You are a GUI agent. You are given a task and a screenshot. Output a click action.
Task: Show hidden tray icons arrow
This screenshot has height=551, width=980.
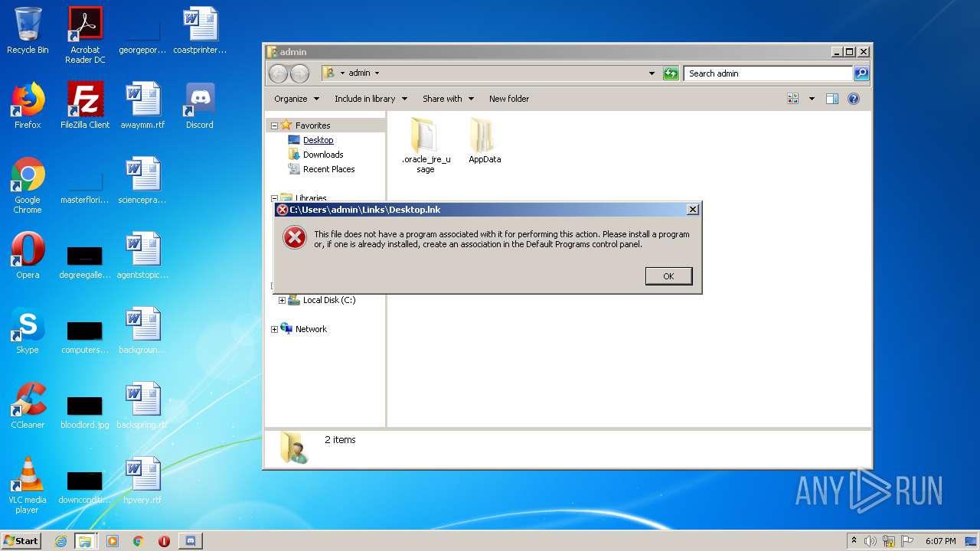click(854, 541)
